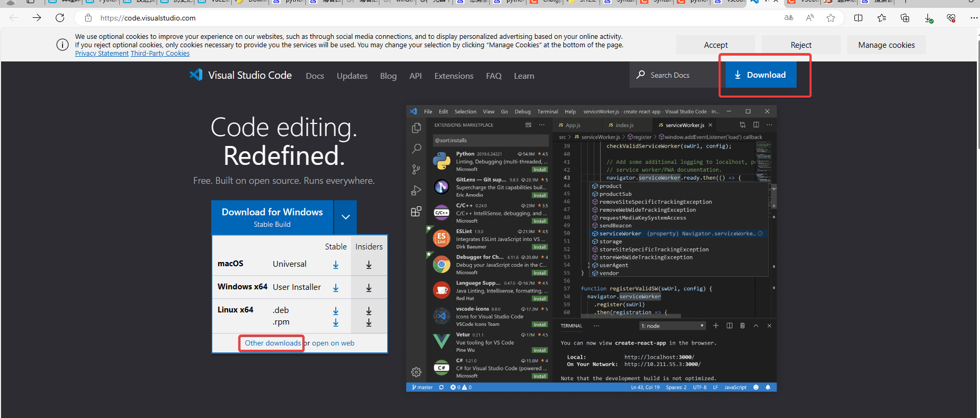Download Windows x64 User Installer Insiders

click(x=369, y=288)
